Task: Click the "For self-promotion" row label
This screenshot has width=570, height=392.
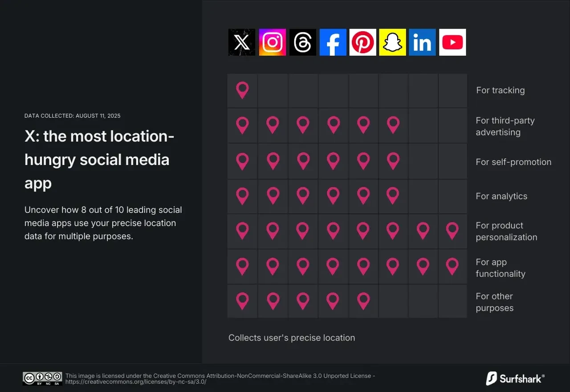Action: [513, 162]
